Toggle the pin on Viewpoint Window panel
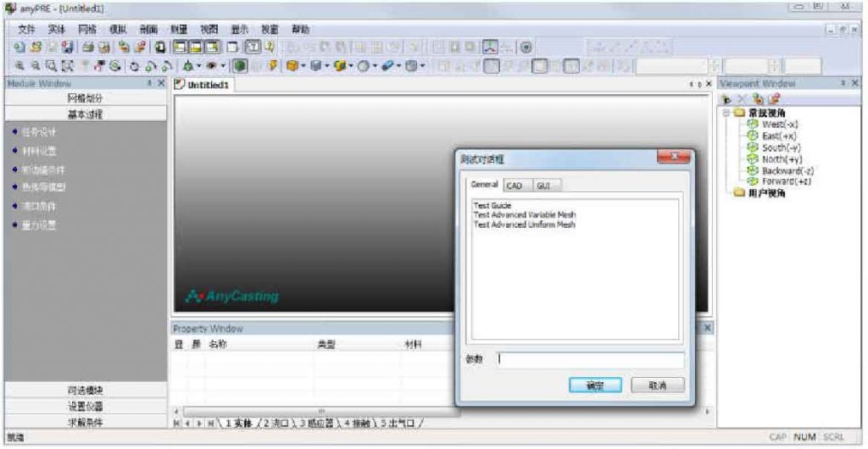Image resolution: width=868 pixels, height=449 pixels. coord(842,83)
